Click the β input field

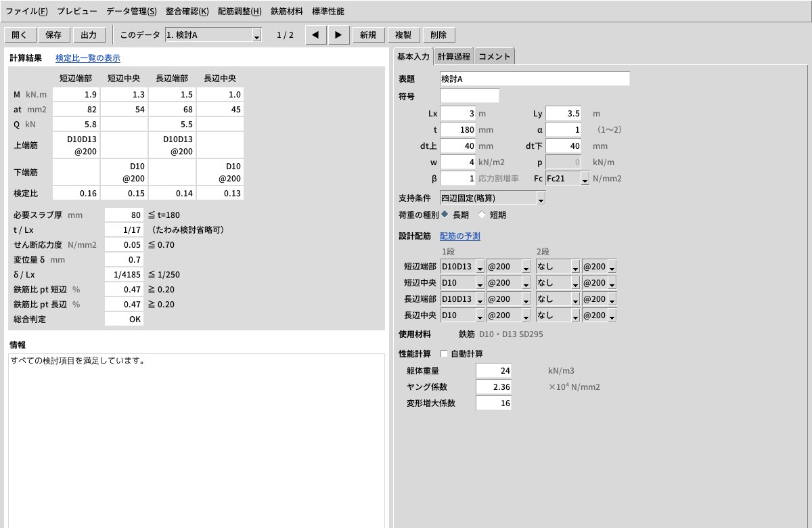click(458, 178)
